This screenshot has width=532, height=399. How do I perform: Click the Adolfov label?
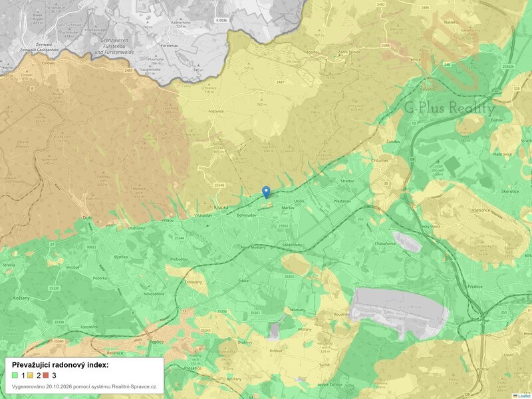pyautogui.click(x=313, y=53)
